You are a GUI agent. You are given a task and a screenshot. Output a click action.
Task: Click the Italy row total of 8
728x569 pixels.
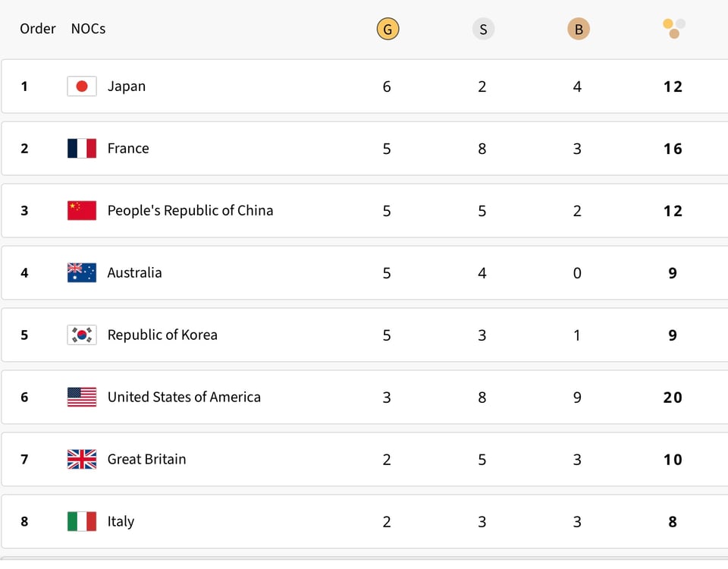click(673, 522)
